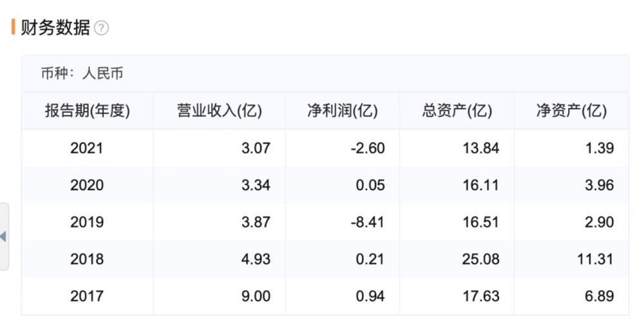Image resolution: width=644 pixels, height=325 pixels.
Task: Click the 2018 report year cell
Action: [x=87, y=259]
